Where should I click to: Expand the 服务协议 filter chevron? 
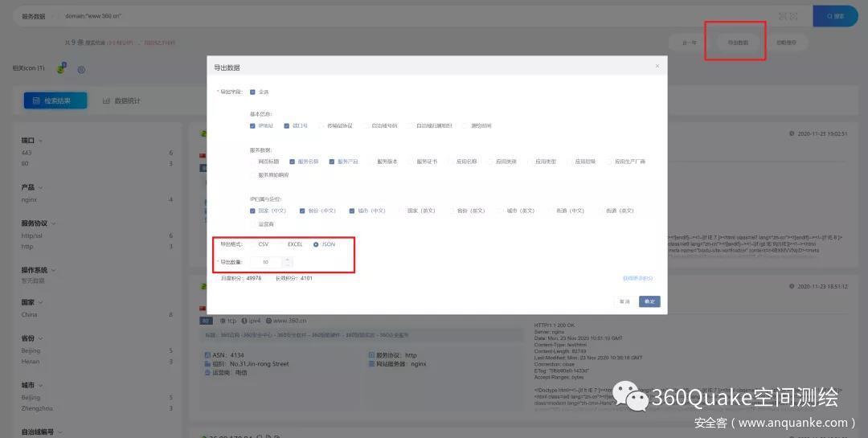52,224
